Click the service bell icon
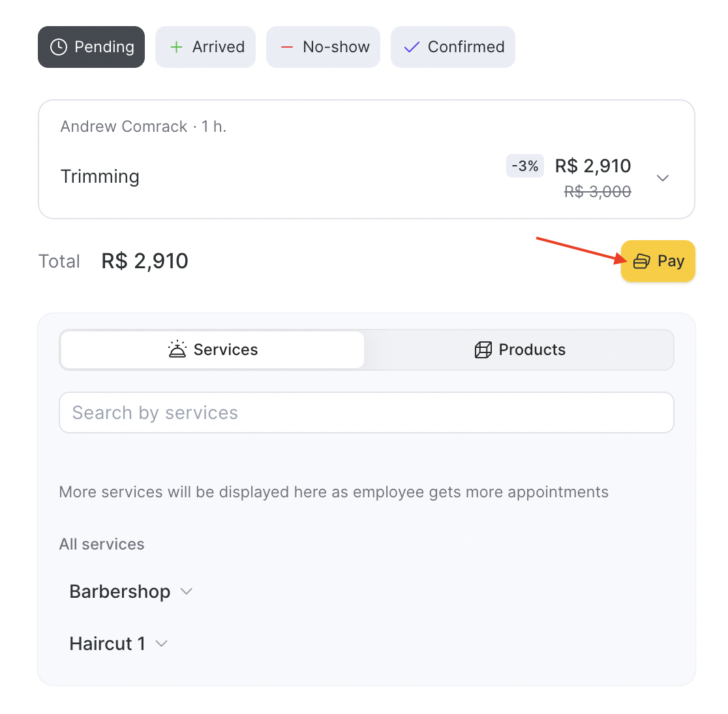 (x=177, y=349)
